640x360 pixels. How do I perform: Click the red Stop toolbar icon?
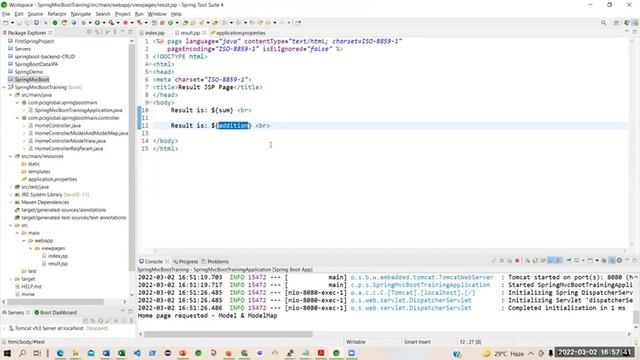pos(126,23)
